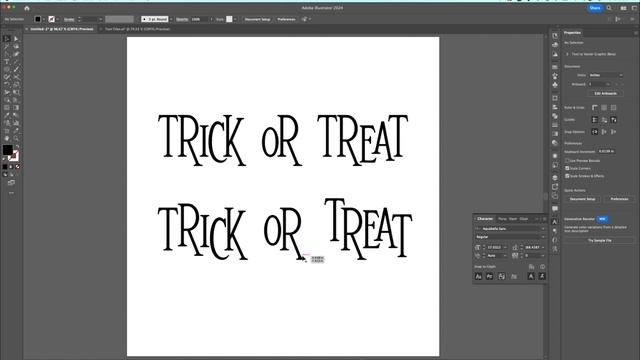Open the font size dropdown in Character panel
This screenshot has height=360, width=640.
[x=505, y=247]
